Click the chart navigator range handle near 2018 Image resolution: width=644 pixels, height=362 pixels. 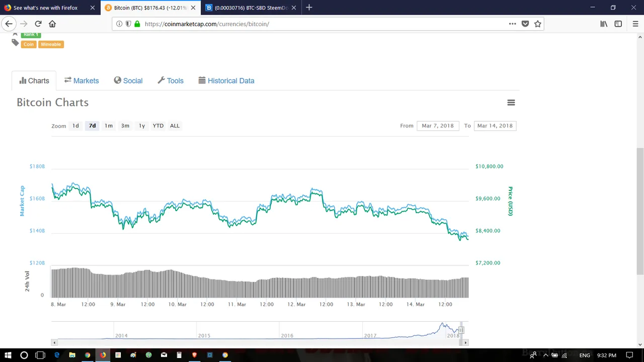[x=461, y=330]
